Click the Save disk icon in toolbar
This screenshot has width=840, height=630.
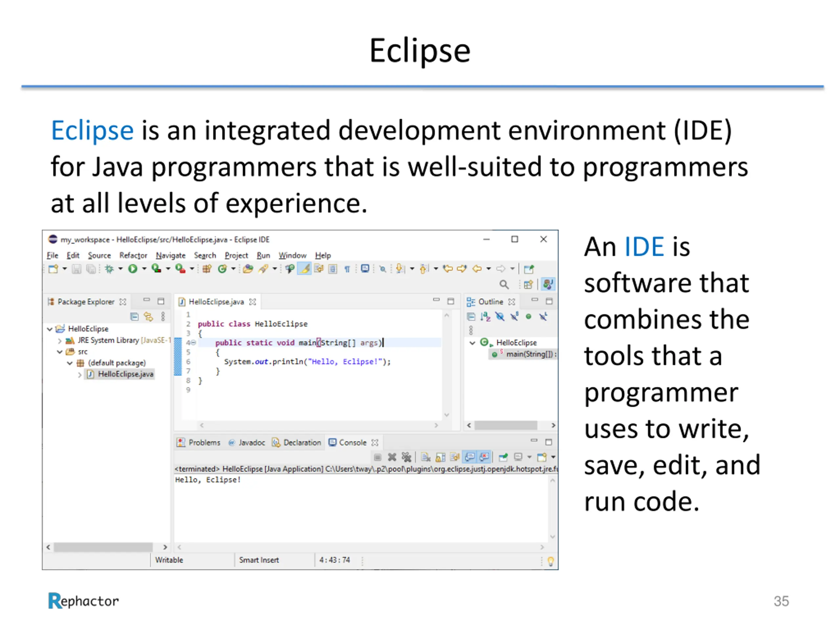[77, 269]
